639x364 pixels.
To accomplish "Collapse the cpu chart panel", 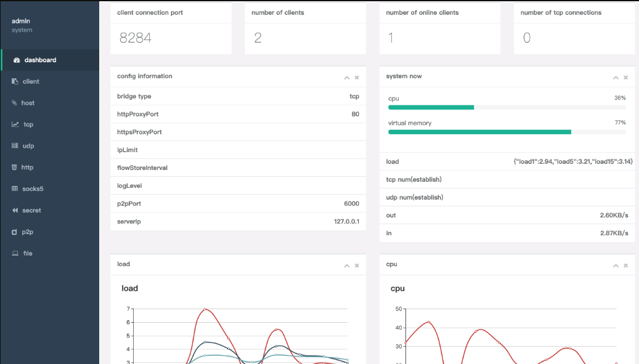I will point(616,265).
